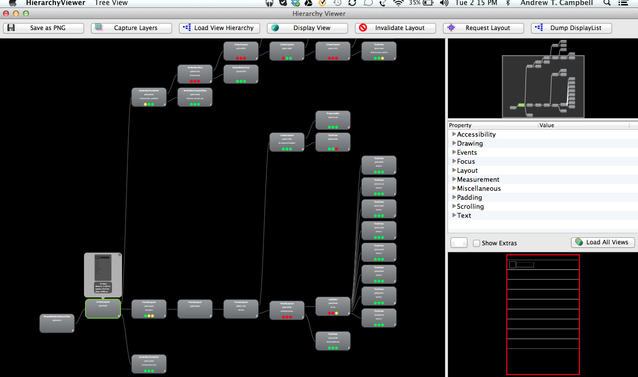Click the red-outlined layout preview
638x377 pixels.
[543, 314]
